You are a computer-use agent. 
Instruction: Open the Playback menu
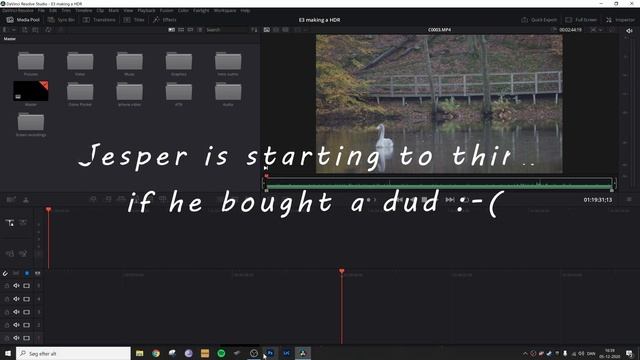[x=146, y=11]
